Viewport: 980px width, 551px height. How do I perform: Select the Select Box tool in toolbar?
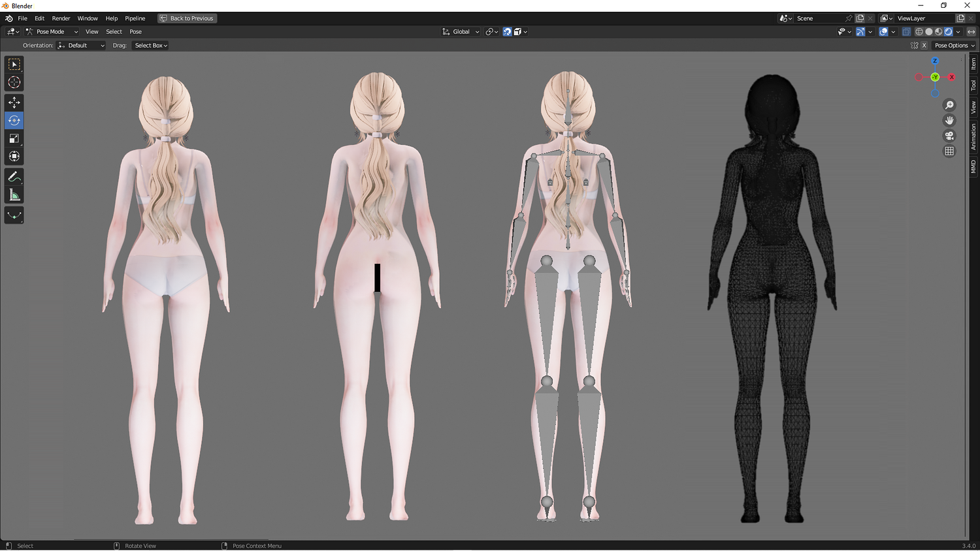[x=14, y=64]
